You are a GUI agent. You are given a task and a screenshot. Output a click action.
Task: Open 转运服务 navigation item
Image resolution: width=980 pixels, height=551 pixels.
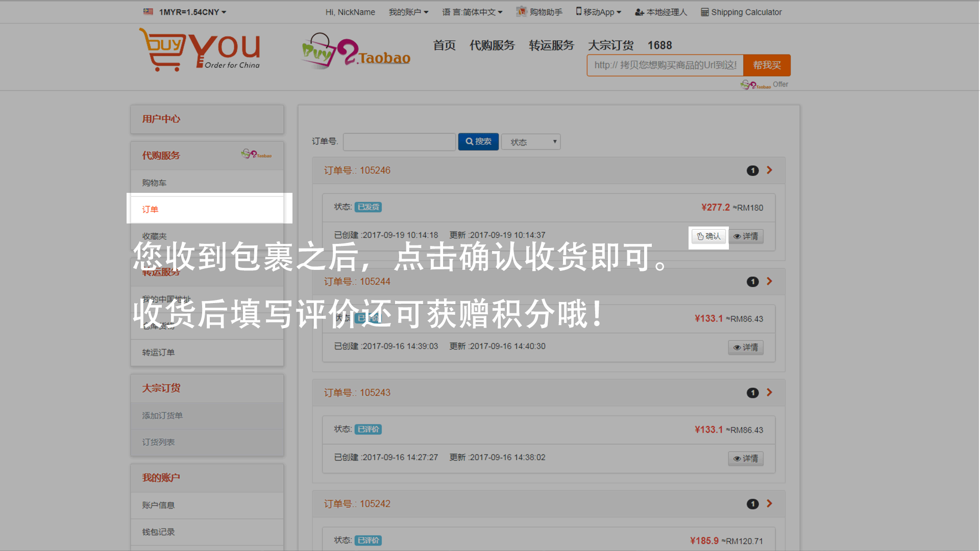551,45
